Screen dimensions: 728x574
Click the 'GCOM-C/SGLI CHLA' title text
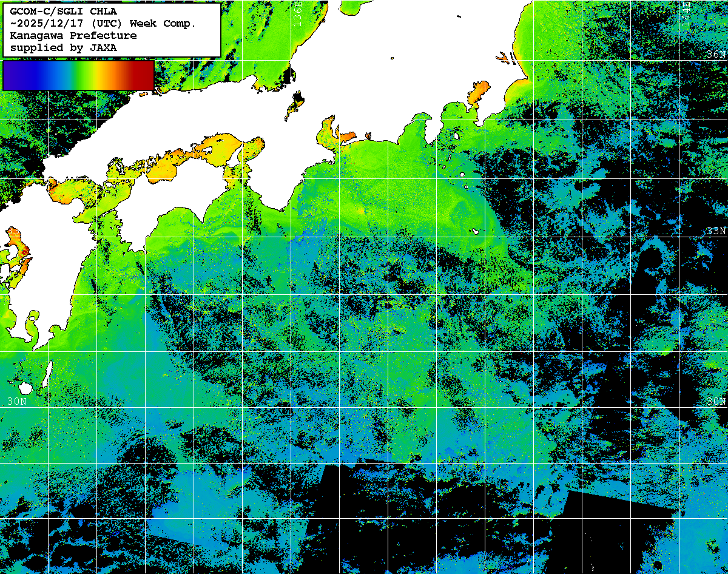[64, 11]
